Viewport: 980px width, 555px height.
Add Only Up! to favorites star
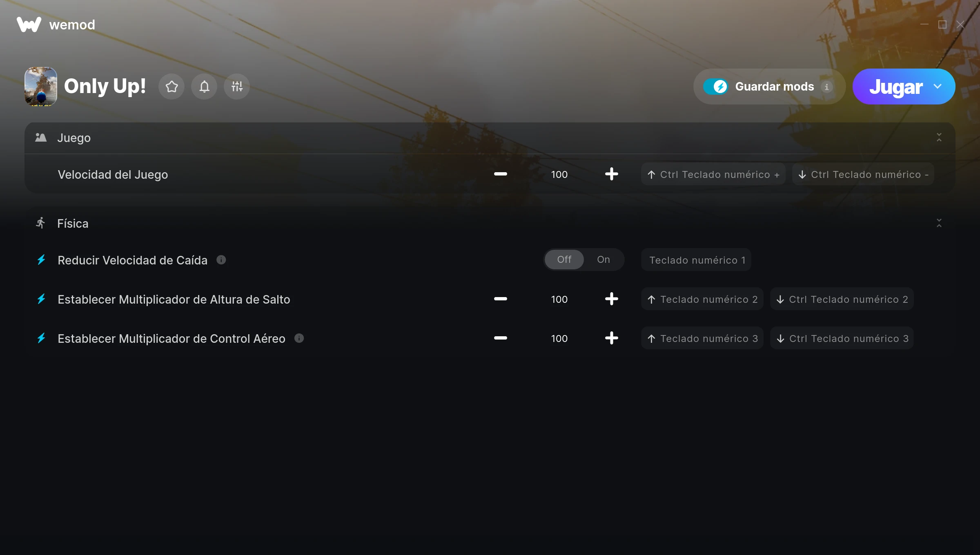pyautogui.click(x=171, y=87)
